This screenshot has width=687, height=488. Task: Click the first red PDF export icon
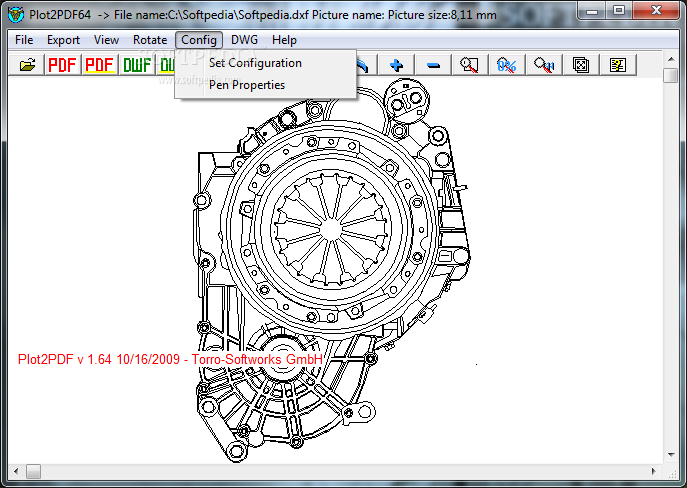(x=62, y=65)
